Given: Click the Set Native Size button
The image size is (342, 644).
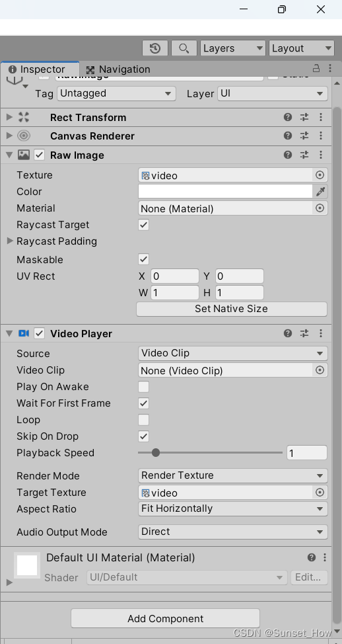Looking at the screenshot, I should tap(232, 309).
